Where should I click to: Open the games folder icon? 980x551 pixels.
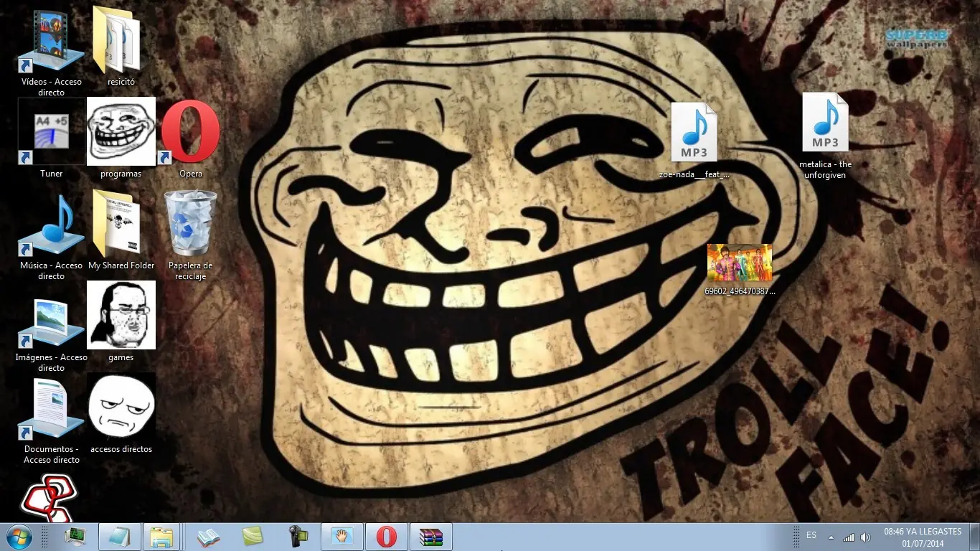click(x=121, y=322)
